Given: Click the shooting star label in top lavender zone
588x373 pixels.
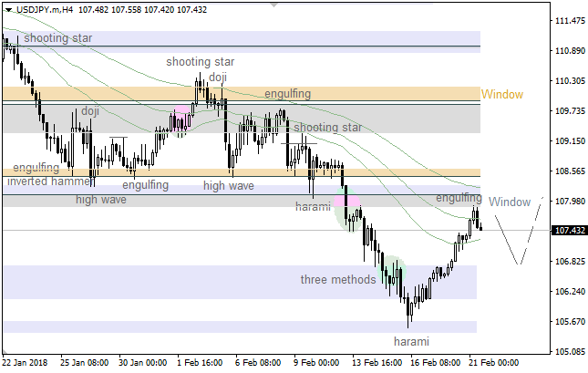Looking at the screenshot, I should (x=57, y=38).
